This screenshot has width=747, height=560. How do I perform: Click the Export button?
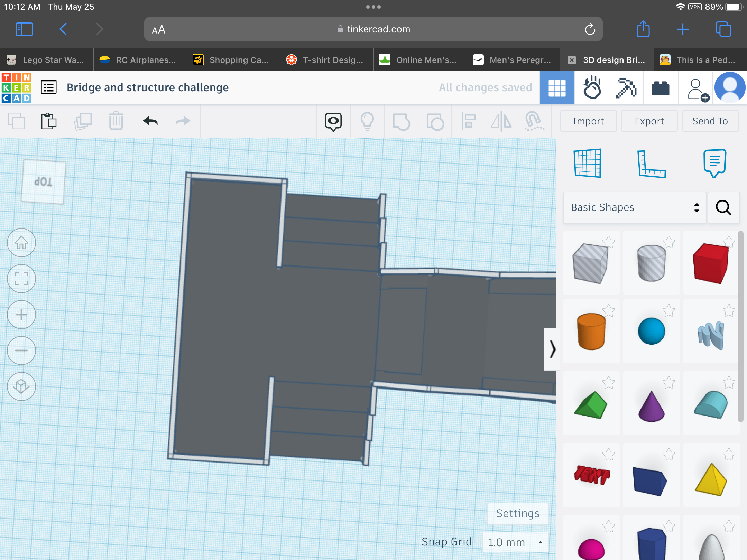(x=649, y=121)
